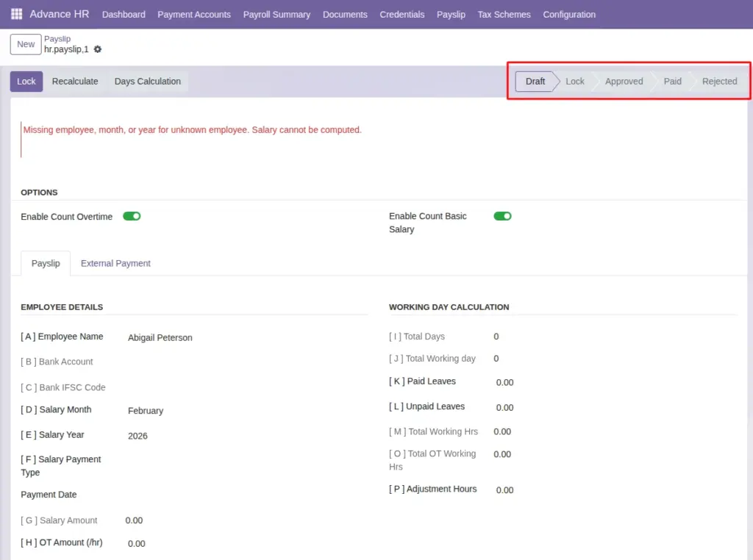Edit the Unpaid Leaves value
The image size is (753, 560).
coord(504,407)
